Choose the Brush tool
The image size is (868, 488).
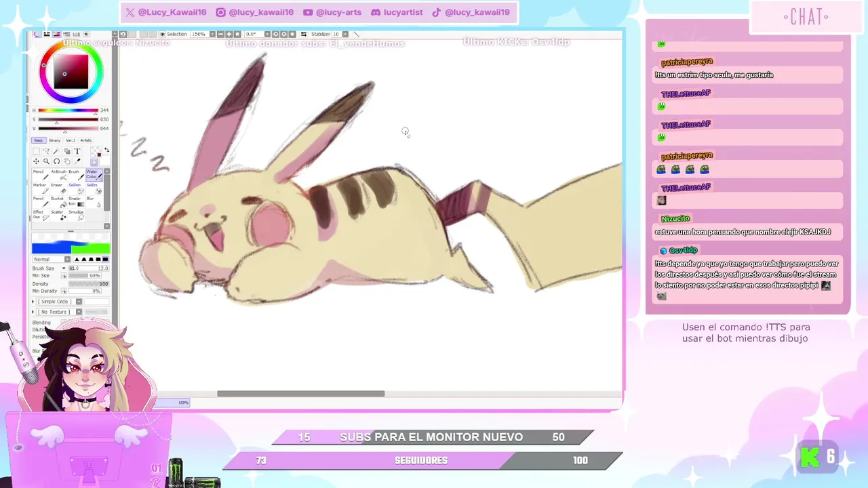77,175
